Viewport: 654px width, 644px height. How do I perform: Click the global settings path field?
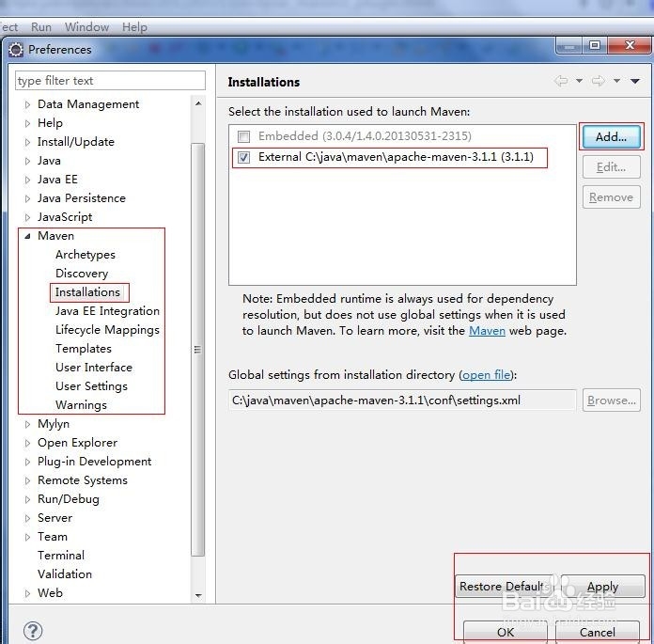pyautogui.click(x=402, y=401)
